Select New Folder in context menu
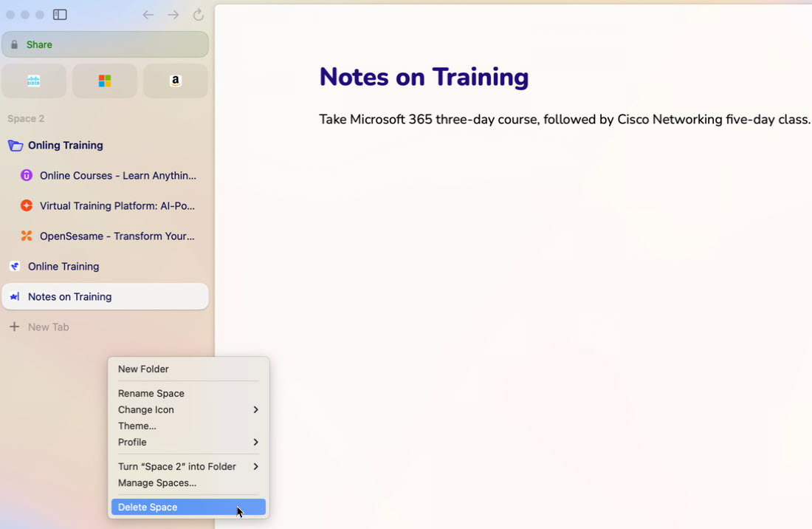The width and height of the screenshot is (812, 529). (x=143, y=369)
